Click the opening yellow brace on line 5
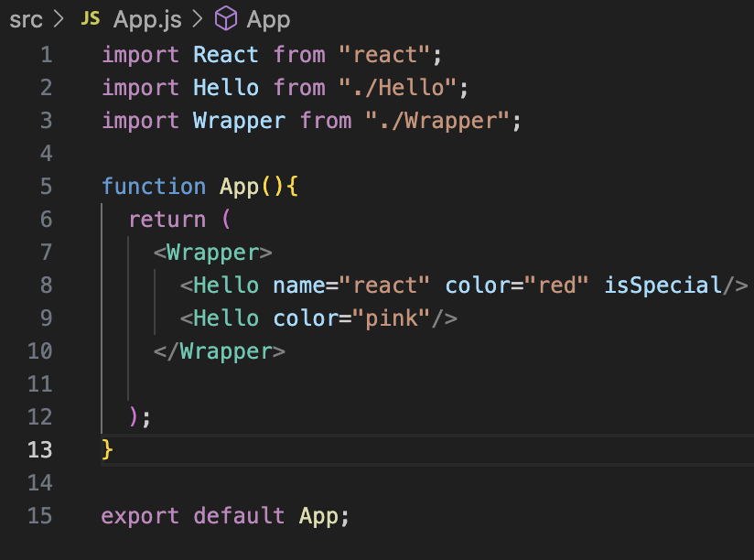 click(x=293, y=187)
